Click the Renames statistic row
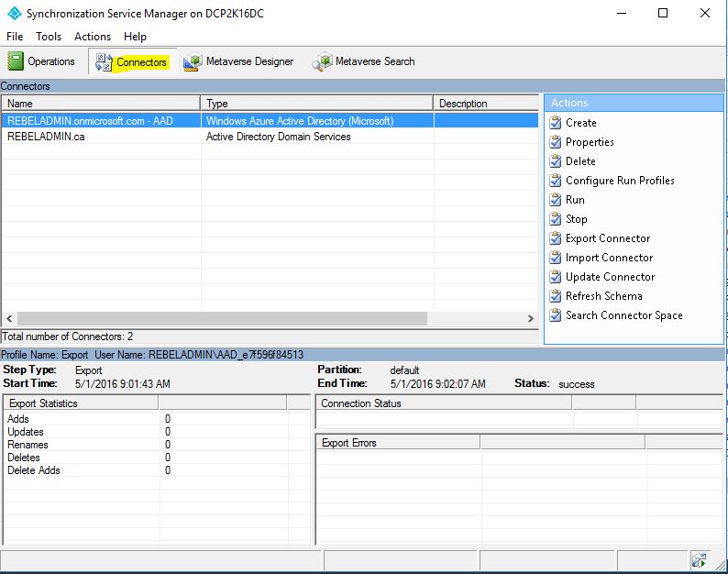The image size is (728, 574). tap(157, 445)
